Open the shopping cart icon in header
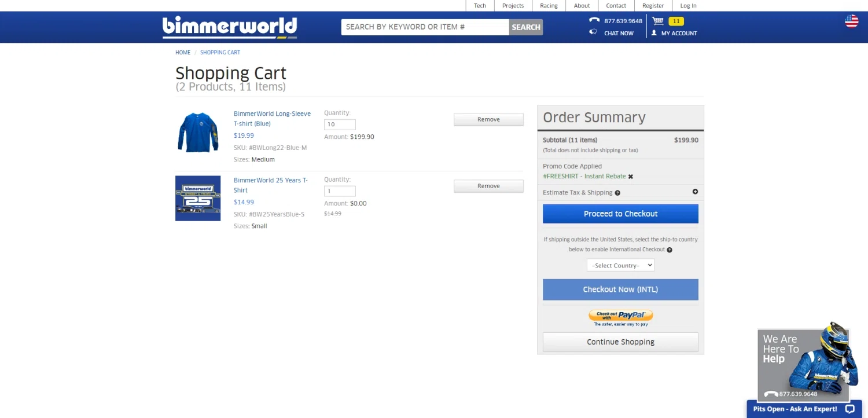This screenshot has height=418, width=868. pos(658,21)
